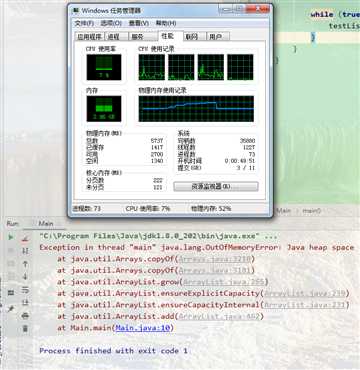
Task: Click the 进程数: 73 status bar entry
Action: tap(87, 209)
